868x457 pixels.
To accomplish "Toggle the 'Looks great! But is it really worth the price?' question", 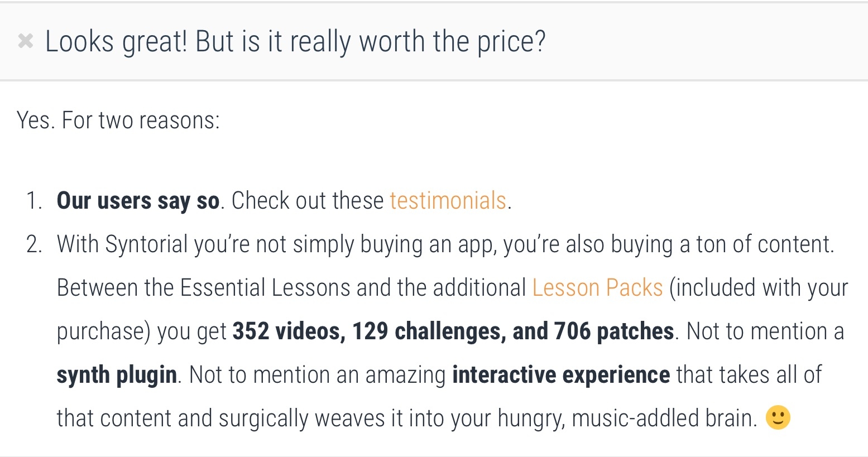I will pos(295,42).
